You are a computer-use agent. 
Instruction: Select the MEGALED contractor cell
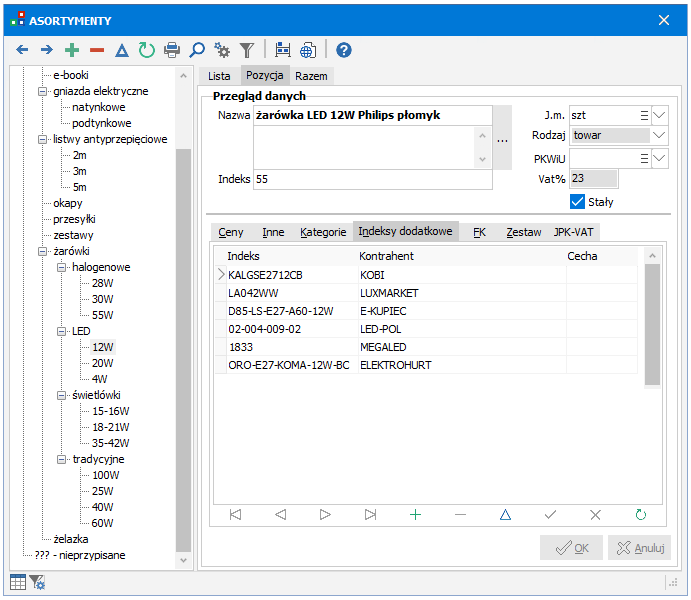pos(462,347)
